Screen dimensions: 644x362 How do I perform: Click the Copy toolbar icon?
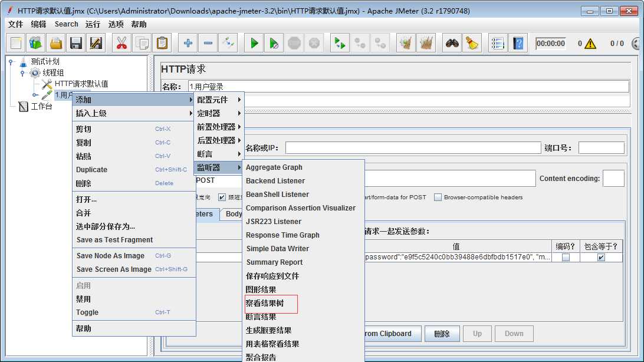click(x=142, y=43)
